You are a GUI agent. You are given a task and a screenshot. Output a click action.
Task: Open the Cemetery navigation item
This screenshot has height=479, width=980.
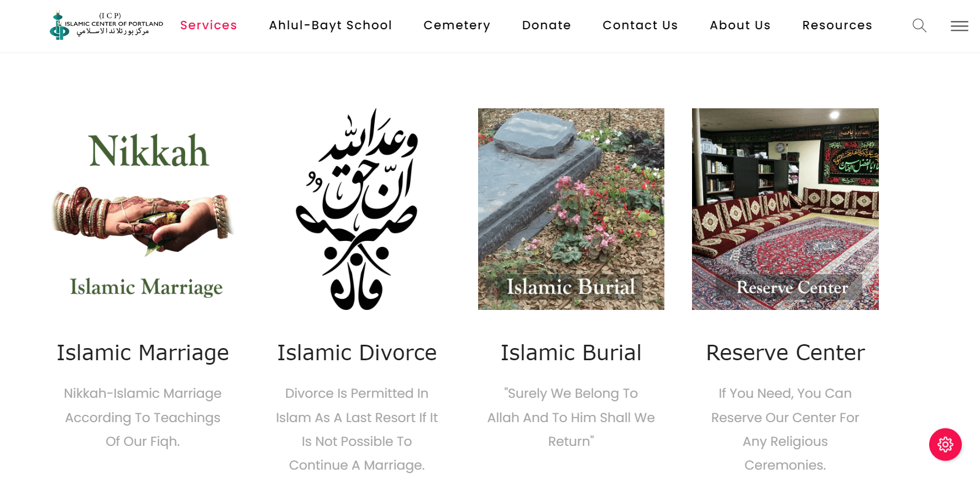click(457, 25)
